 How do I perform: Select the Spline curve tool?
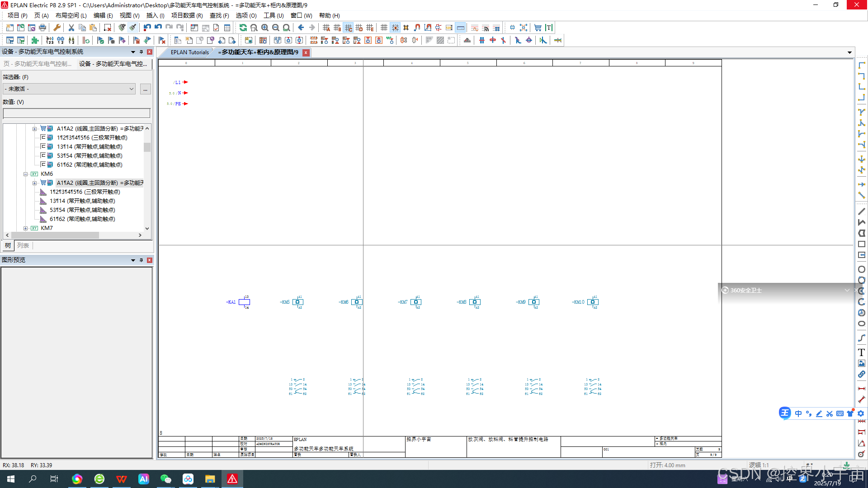coord(862,338)
